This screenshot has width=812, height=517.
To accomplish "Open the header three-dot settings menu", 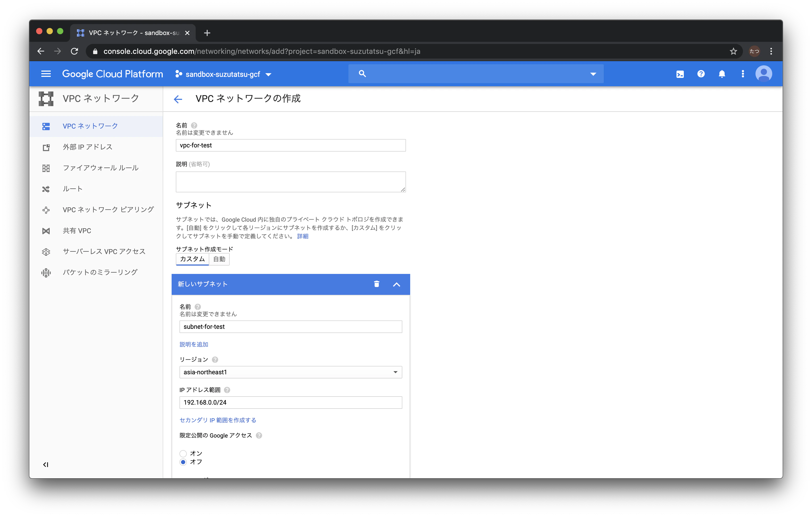I will click(x=742, y=74).
